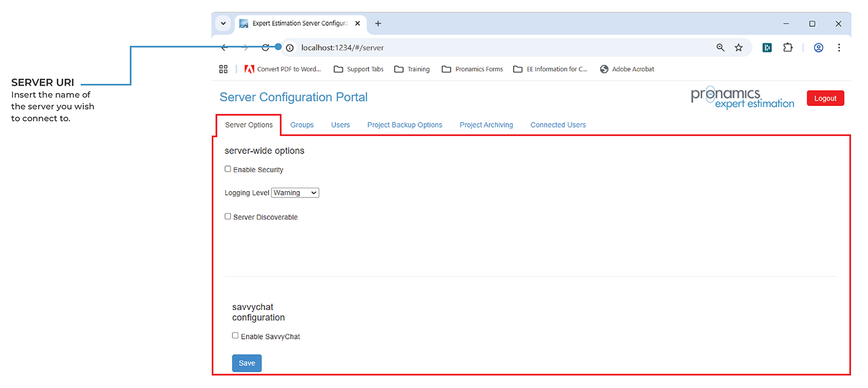The width and height of the screenshot is (868, 388).
Task: Enable SavvyChat checkbox
Action: point(235,336)
